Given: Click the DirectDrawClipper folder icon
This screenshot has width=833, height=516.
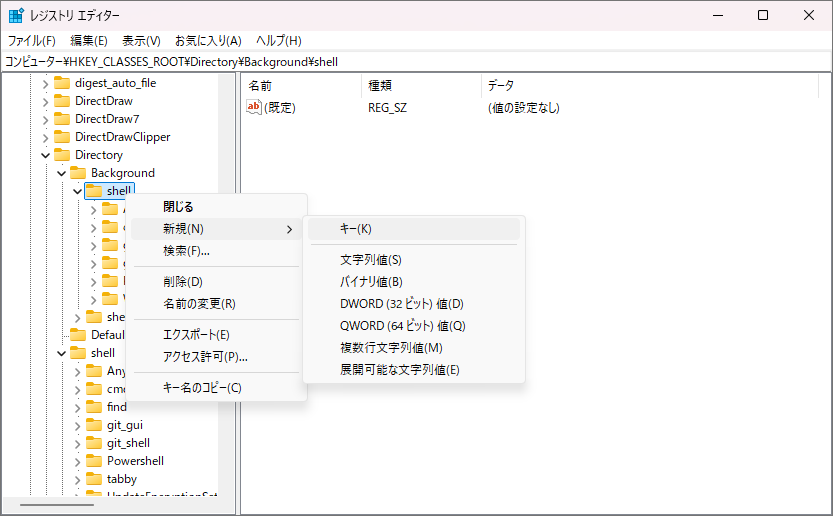Looking at the screenshot, I should click(x=62, y=137).
